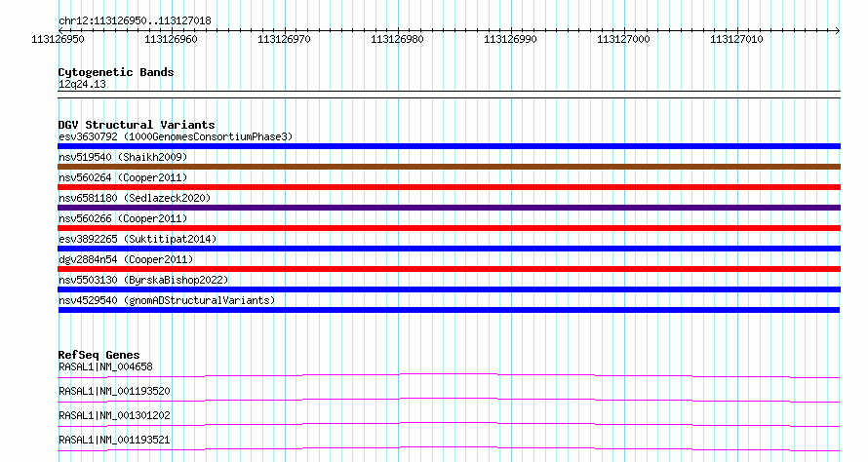Select ruler position 113127000
This screenshot has width=868, height=462.
623,39
